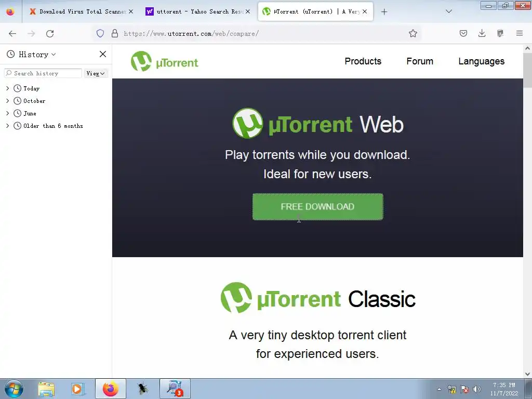Screen dimensions: 532x399
Task: Save page to Pocket
Action: tap(463, 33)
